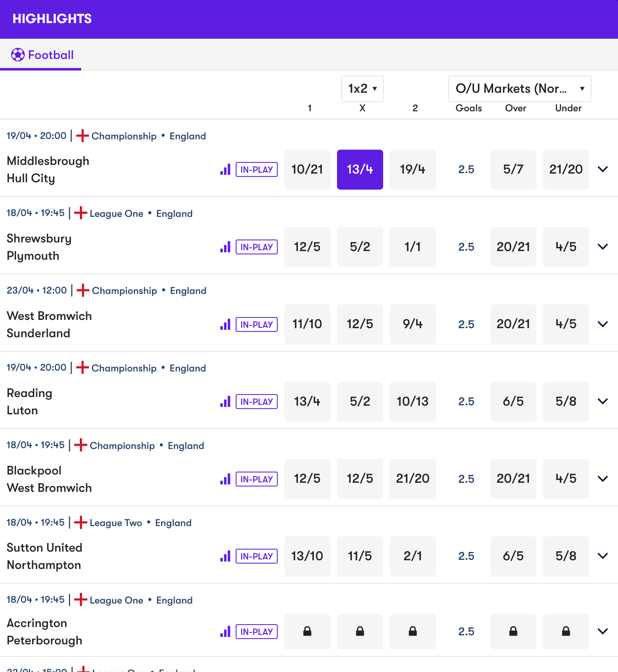The image size is (618, 672).
Task: Click IN-PLAY badge for Middlesbrough vs Hull City
Action: 257,169
